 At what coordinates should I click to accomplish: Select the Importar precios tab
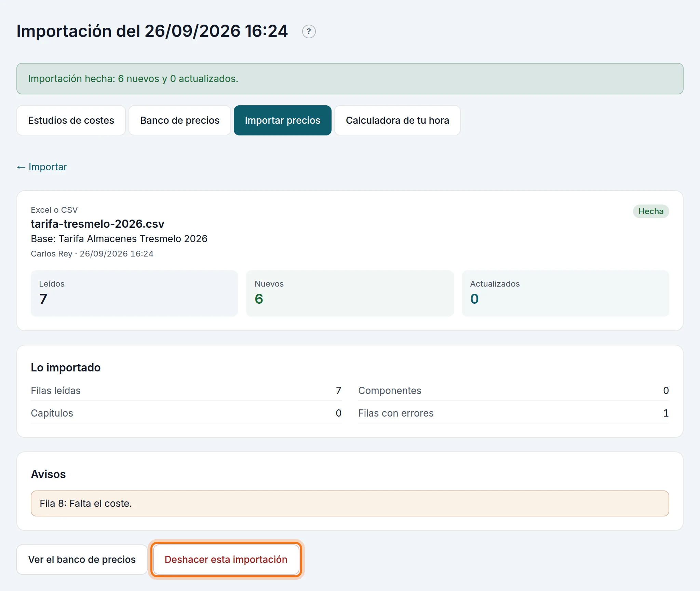pos(283,120)
